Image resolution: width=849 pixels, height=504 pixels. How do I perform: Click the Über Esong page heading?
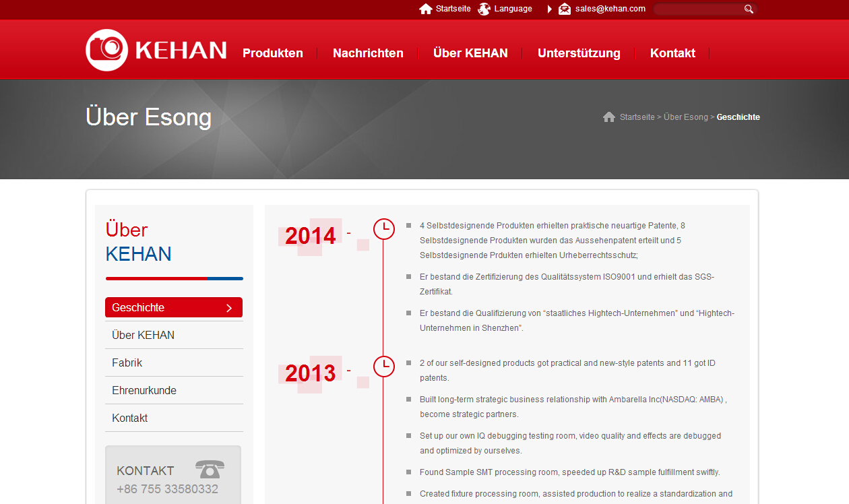coord(148,117)
